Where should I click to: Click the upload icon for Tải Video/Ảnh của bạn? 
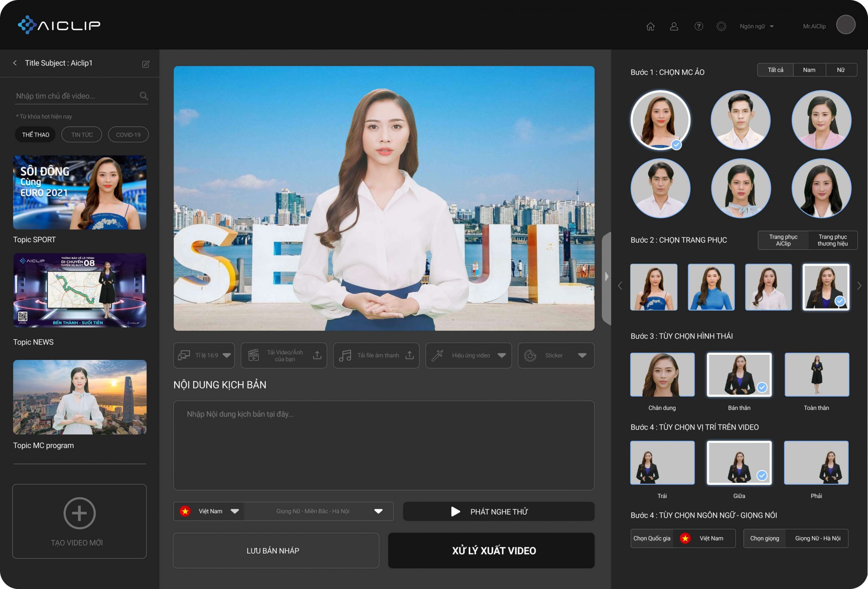(317, 356)
